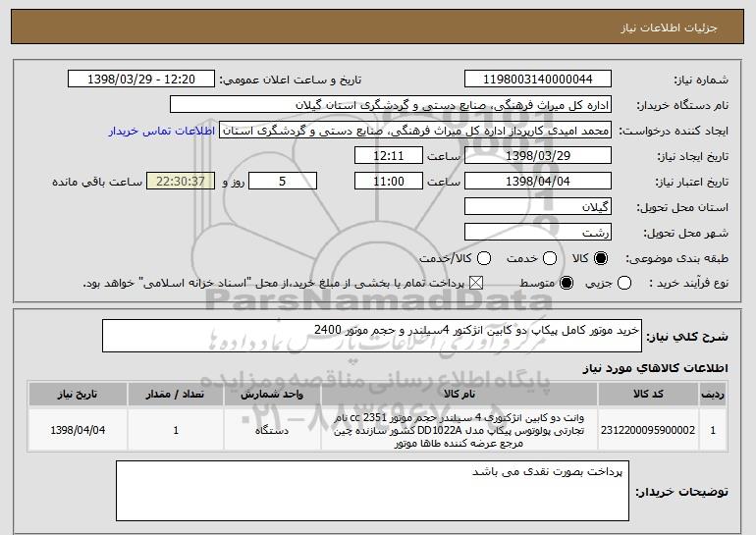Click the quantity cell showing 1
Image resolution: width=756 pixels, height=535 pixels.
click(176, 430)
